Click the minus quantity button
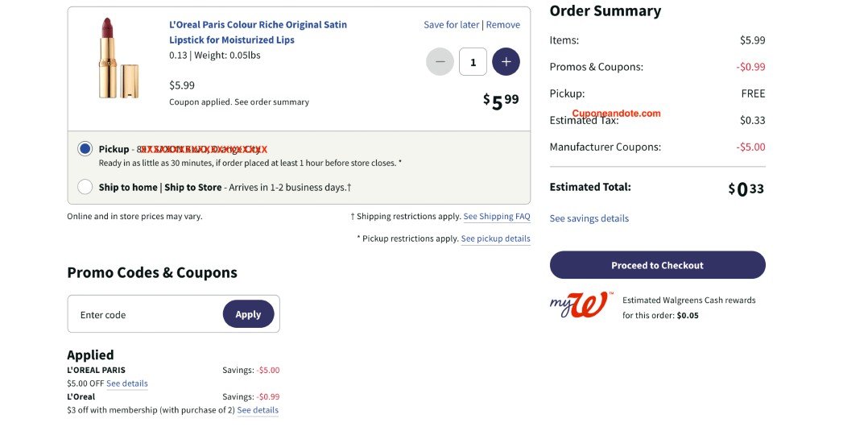868x427 pixels. pyautogui.click(x=440, y=62)
